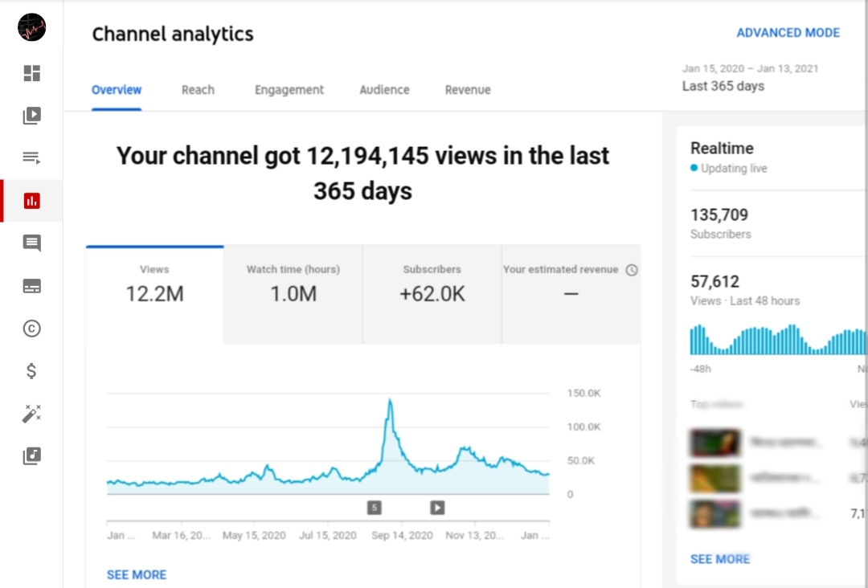Click the ADVANCED MODE link
The image size is (868, 588).
(x=788, y=33)
